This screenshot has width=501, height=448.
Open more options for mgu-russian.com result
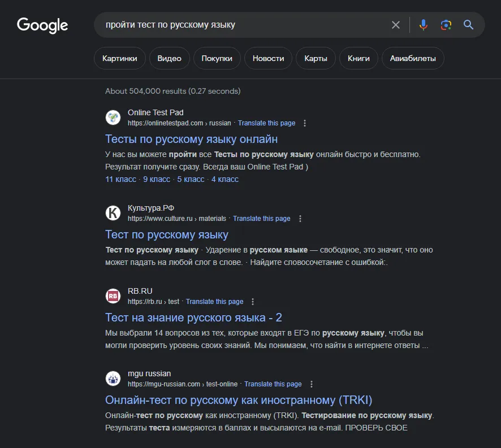pyautogui.click(x=312, y=384)
